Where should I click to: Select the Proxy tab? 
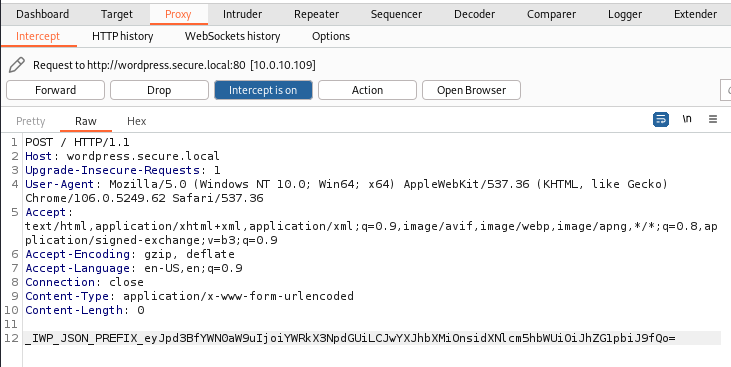pyautogui.click(x=178, y=14)
